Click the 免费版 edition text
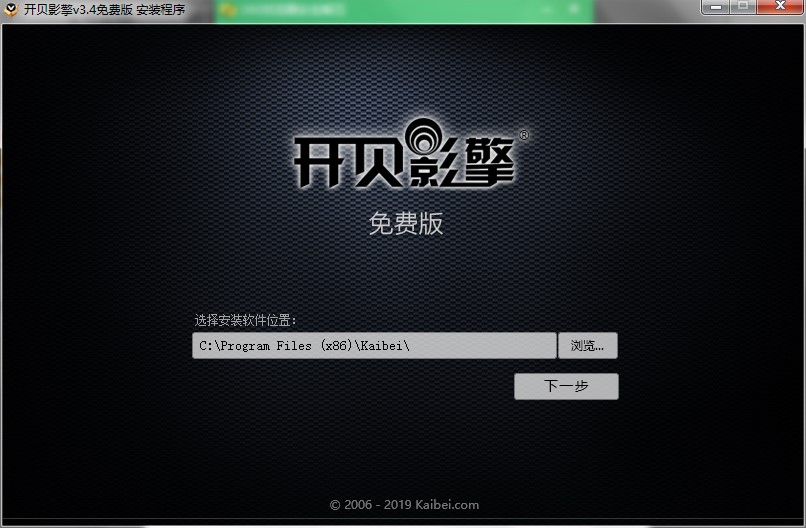The width and height of the screenshot is (806, 528). (x=406, y=224)
